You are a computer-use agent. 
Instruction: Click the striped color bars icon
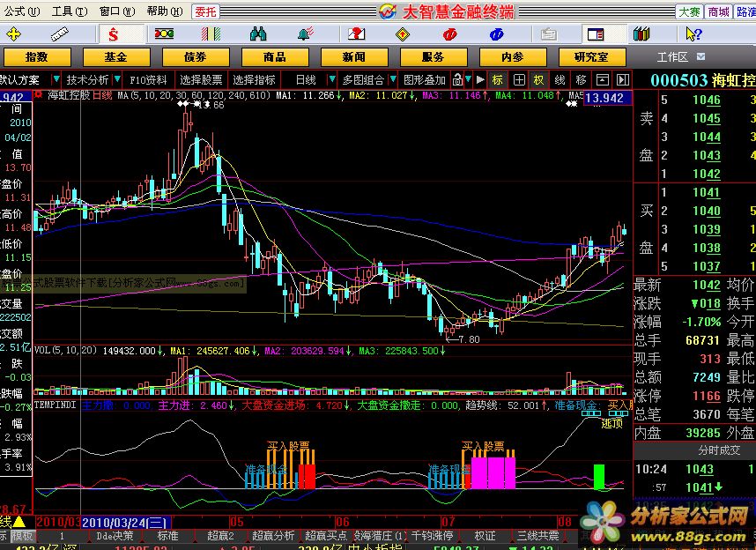point(211,33)
